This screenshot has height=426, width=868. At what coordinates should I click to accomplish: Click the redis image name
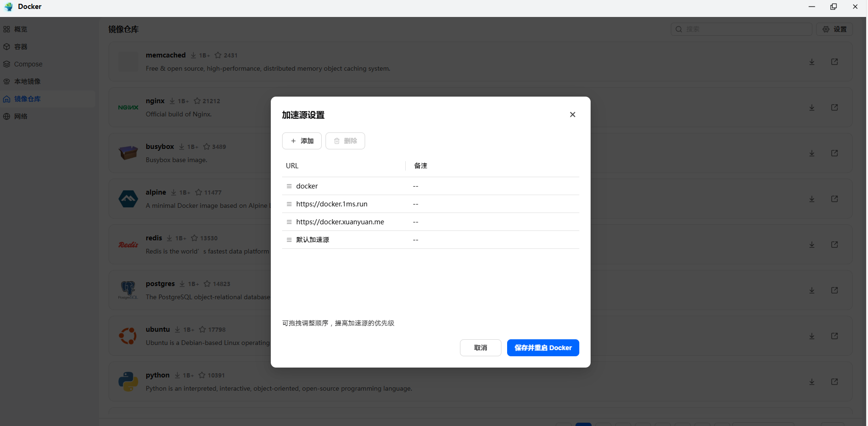tap(154, 238)
